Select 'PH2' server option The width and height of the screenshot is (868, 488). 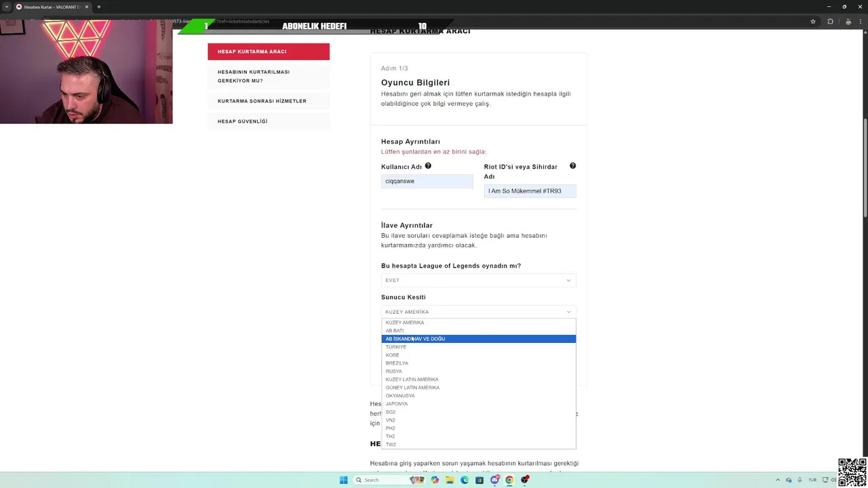click(x=478, y=428)
